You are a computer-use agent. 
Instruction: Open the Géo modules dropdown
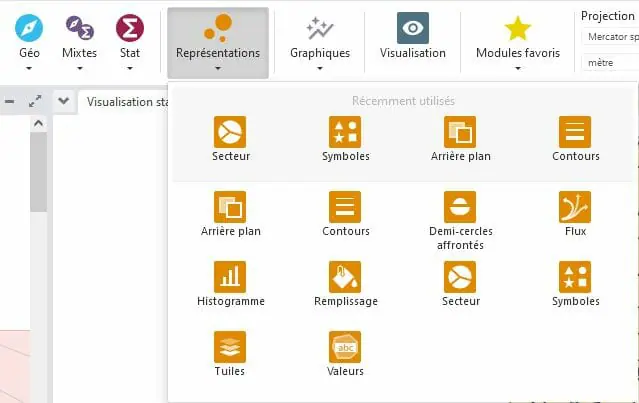click(x=29, y=42)
